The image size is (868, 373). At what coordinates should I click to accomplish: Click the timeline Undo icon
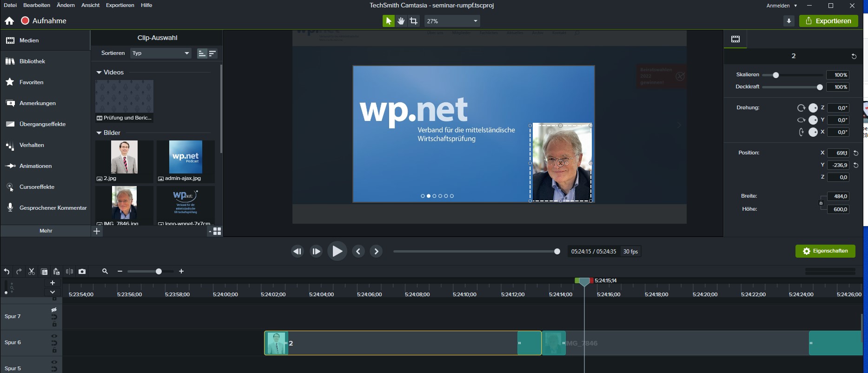pos(7,272)
